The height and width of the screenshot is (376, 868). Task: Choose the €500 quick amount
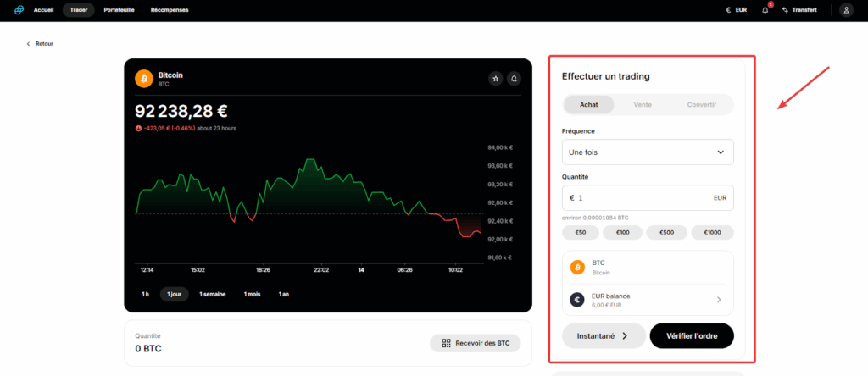pyautogui.click(x=666, y=233)
